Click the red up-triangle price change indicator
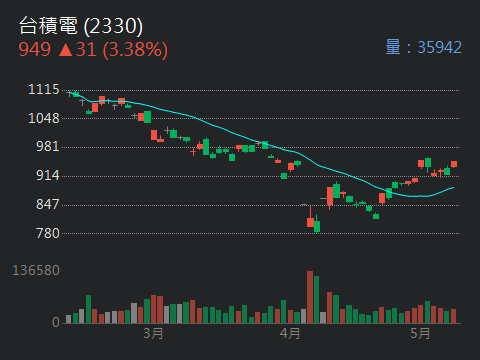Image resolution: width=480 pixels, height=360 pixels. pos(66,50)
